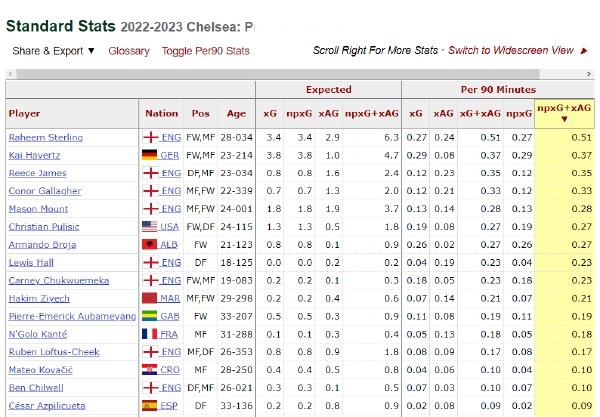Open Ruben Loftus-Cheek player page
This screenshot has height=417, width=600.
coord(54,352)
